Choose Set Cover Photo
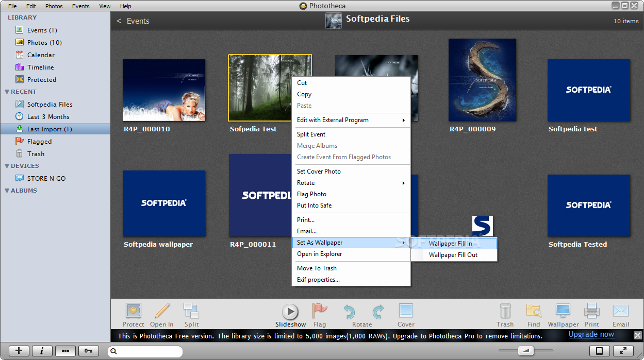 [351, 172]
